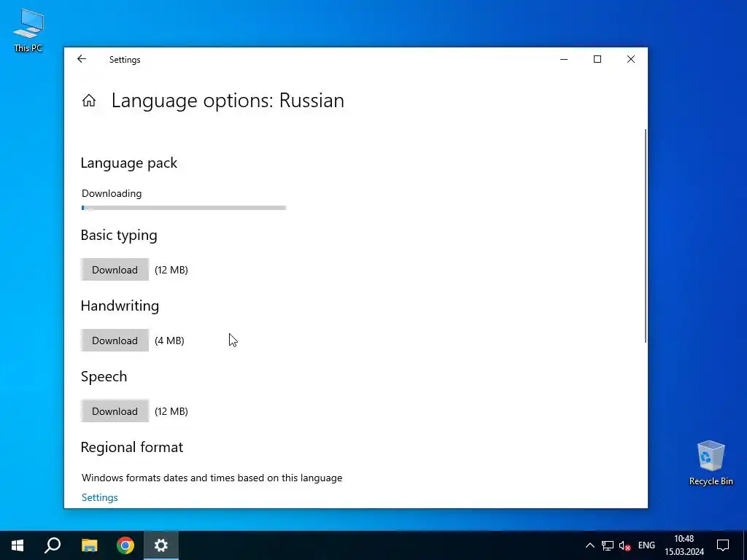Viewport: 747px width, 560px height.
Task: Open the Windows Start menu
Action: click(18, 545)
